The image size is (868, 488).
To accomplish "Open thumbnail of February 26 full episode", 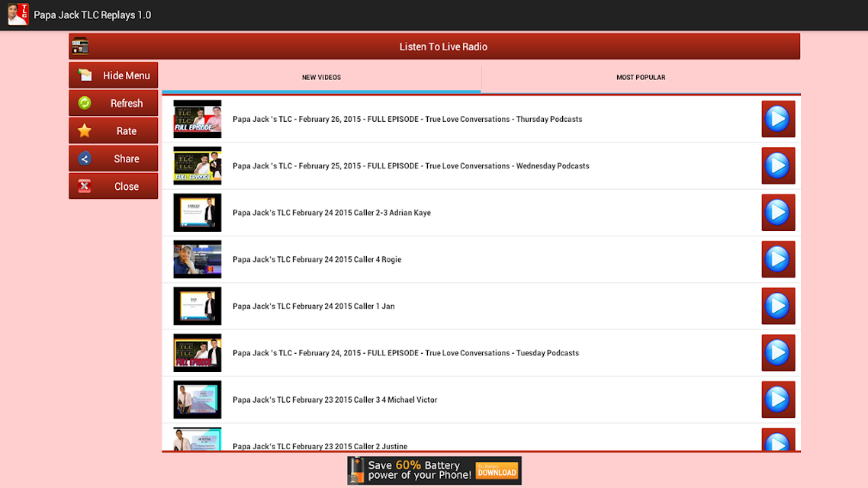I will pos(197,119).
